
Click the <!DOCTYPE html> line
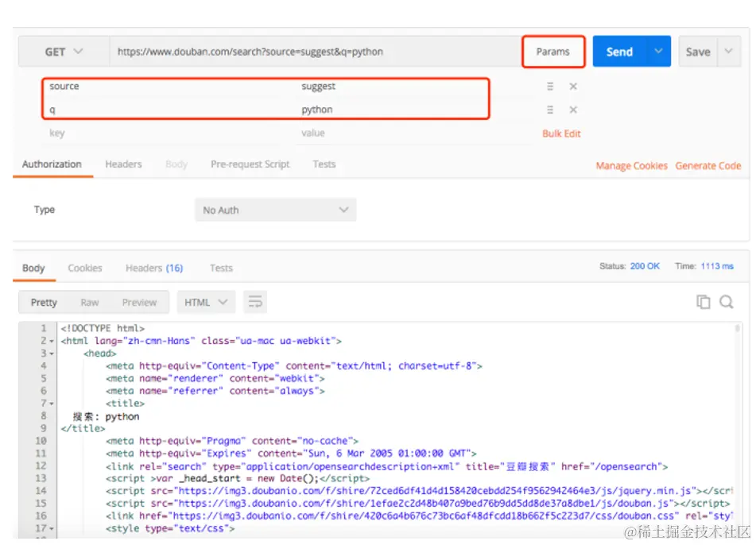(103, 328)
